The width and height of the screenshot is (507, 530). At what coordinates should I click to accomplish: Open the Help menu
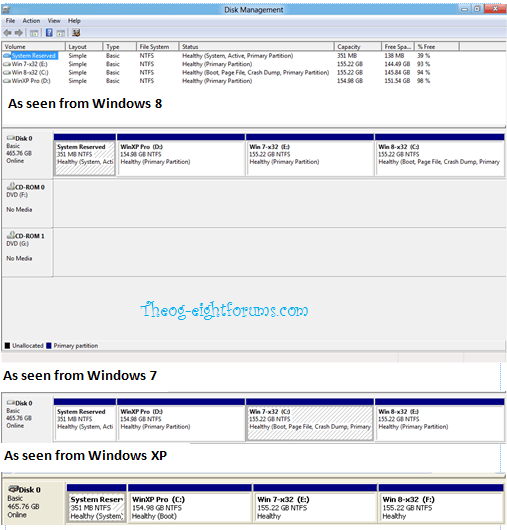coord(74,21)
